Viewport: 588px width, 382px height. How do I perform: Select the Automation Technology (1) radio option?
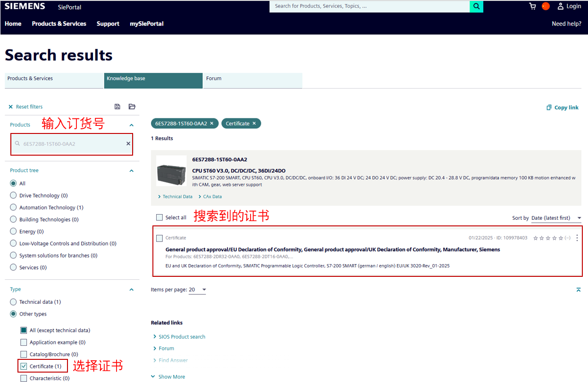[13, 208]
